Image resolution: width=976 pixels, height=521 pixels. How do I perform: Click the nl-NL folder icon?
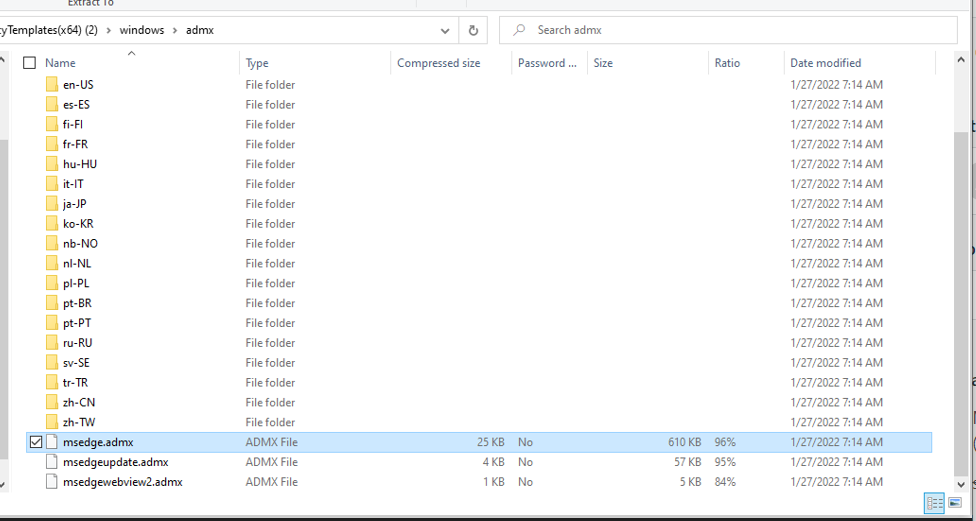point(52,264)
